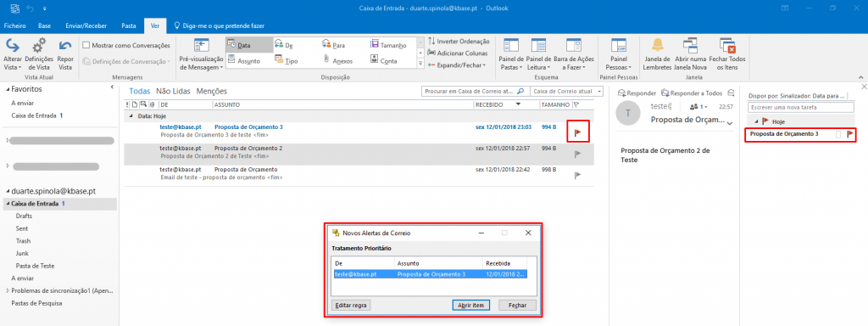Switch to Pasta ribbon tab

[129, 25]
